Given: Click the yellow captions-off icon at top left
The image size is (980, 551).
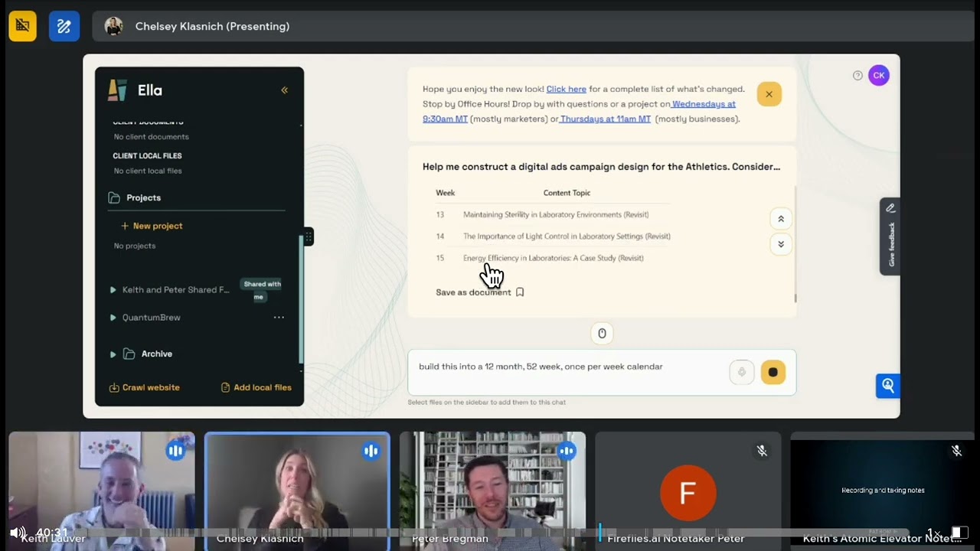Looking at the screenshot, I should click(22, 26).
